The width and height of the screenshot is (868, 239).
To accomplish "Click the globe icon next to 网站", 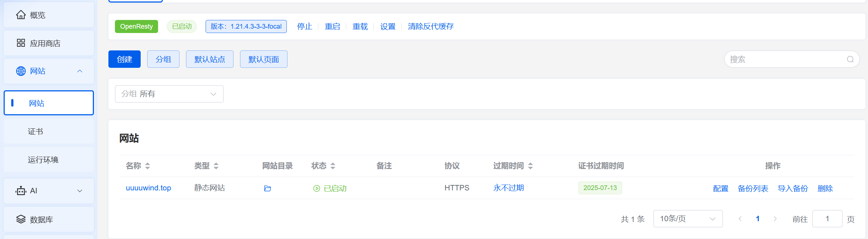I will coord(21,71).
